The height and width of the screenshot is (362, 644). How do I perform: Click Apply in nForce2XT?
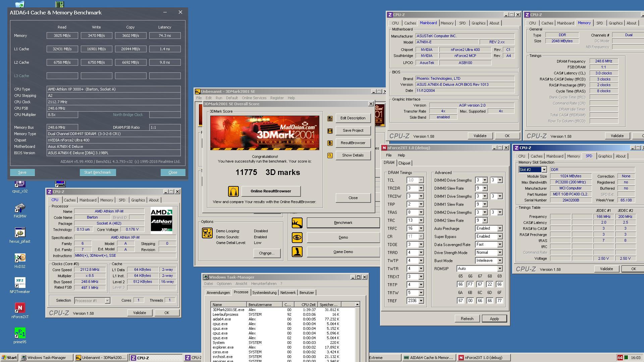coord(494,319)
